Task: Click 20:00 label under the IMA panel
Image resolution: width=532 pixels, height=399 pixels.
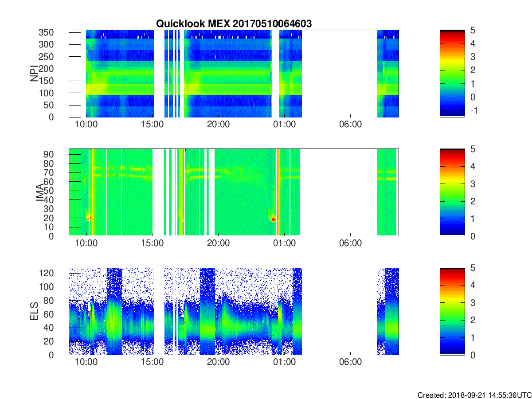Action: click(x=218, y=243)
